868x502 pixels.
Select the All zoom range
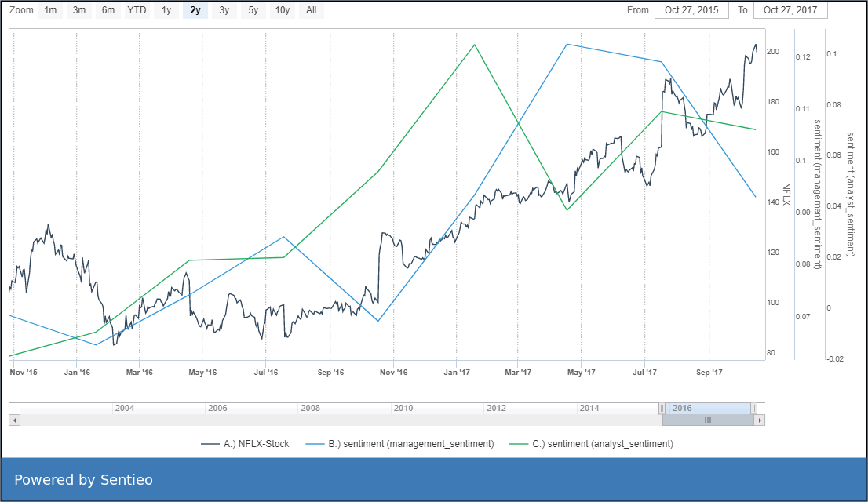click(x=311, y=10)
